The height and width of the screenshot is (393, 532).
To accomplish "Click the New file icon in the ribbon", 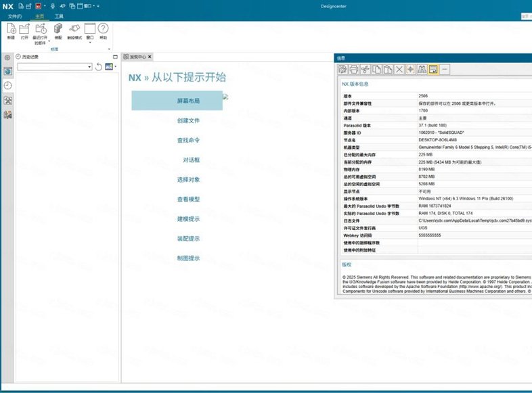I will (x=12, y=29).
